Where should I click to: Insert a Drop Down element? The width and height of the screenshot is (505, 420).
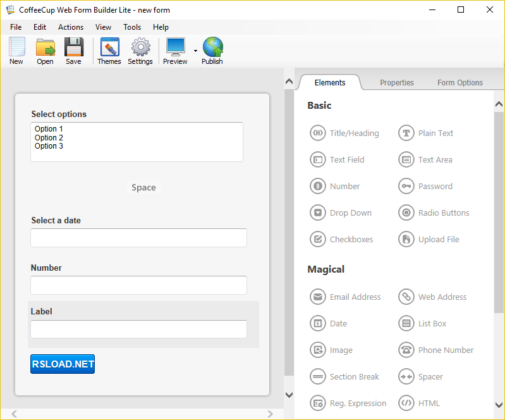click(341, 213)
